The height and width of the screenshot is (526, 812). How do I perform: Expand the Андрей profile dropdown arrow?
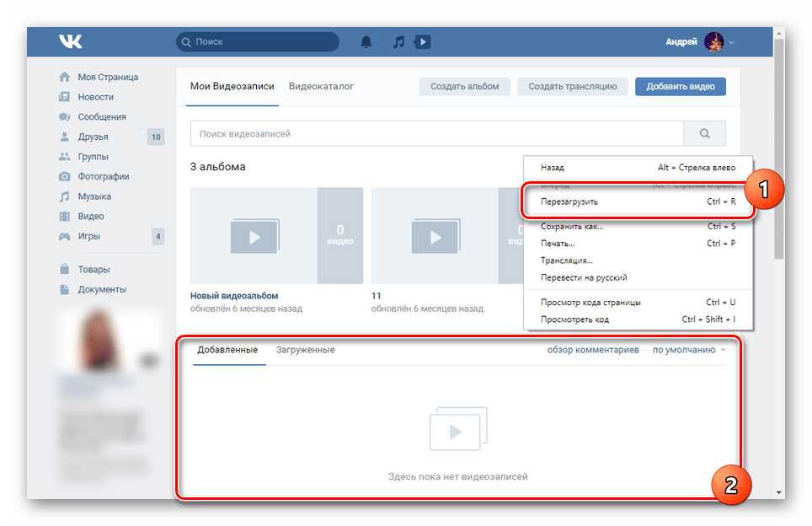732,42
